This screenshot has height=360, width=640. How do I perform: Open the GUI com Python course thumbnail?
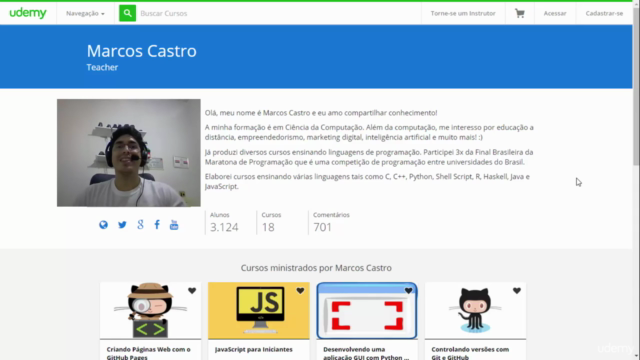367,311
